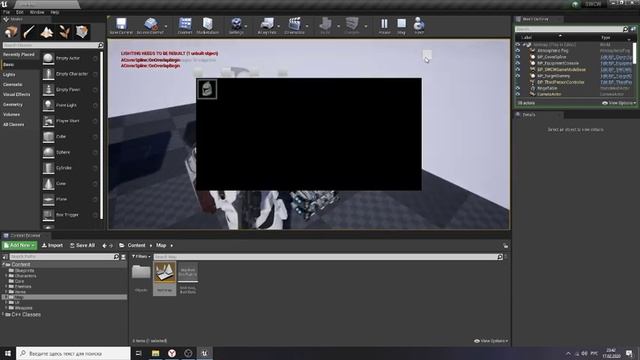
Task: Open the Edit menu
Action: click(20, 12)
